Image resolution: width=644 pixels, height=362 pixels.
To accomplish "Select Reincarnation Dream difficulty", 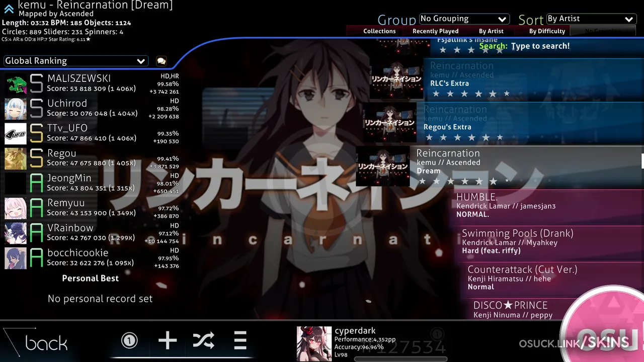I will (x=500, y=166).
